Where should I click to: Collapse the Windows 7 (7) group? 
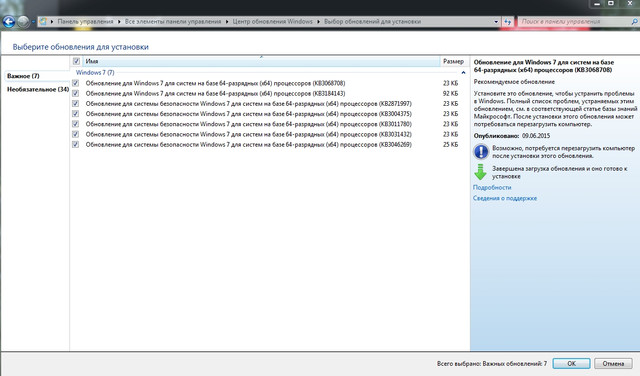tap(463, 73)
